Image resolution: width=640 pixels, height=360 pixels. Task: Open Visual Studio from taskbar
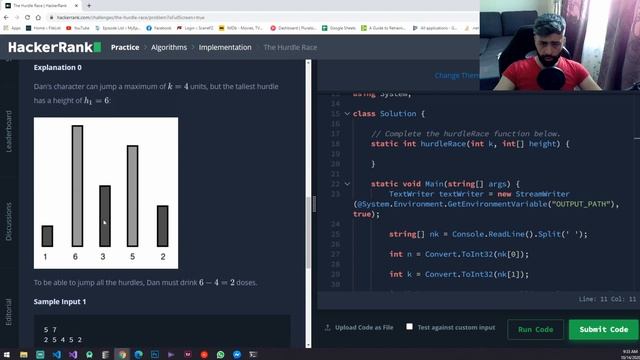(73, 354)
